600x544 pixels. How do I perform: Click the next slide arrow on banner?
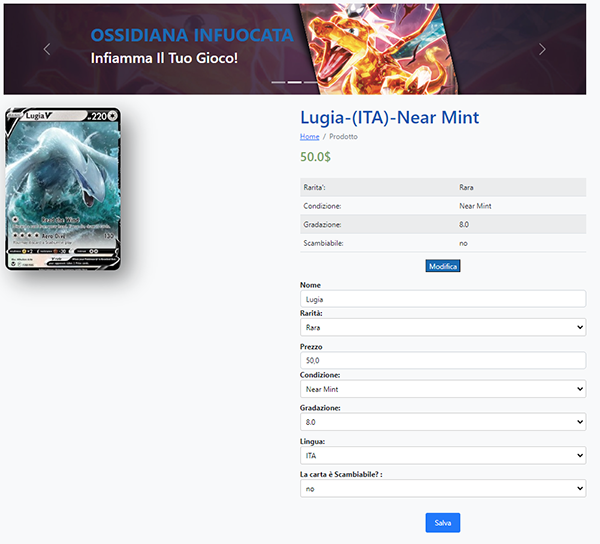pyautogui.click(x=542, y=49)
